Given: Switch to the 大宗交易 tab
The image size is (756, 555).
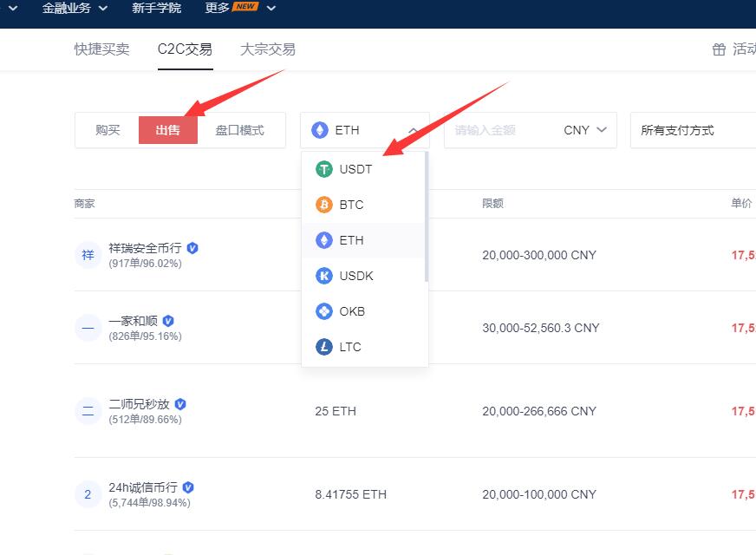Looking at the screenshot, I should [266, 49].
